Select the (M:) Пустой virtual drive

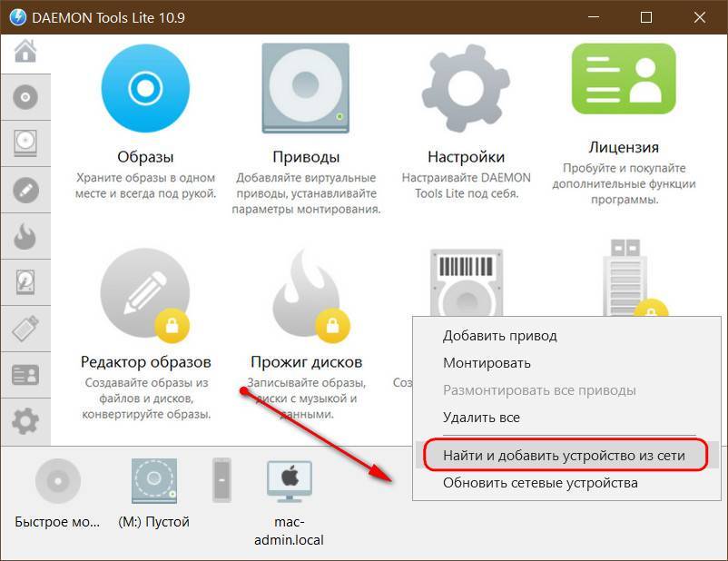tap(154, 481)
